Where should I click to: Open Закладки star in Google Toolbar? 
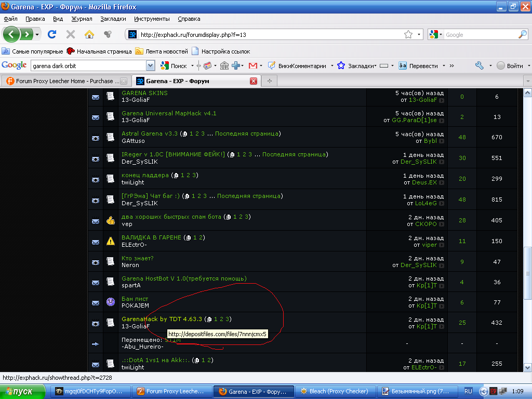pyautogui.click(x=357, y=66)
